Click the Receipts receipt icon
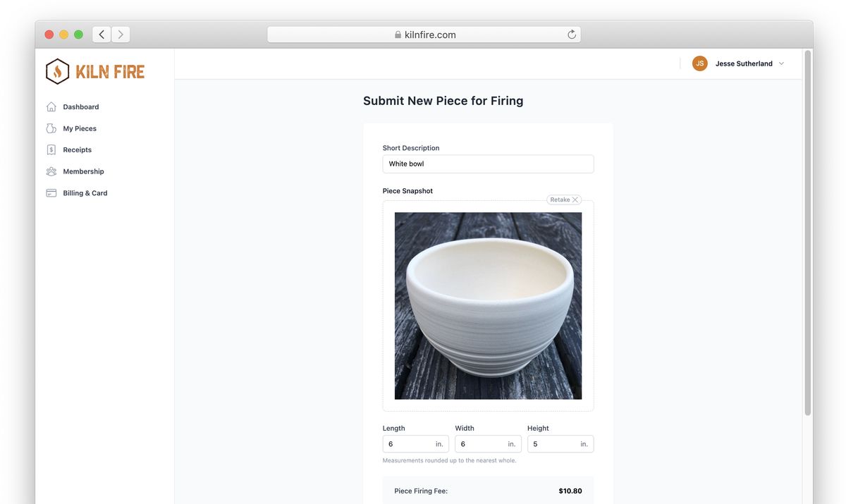This screenshot has height=504, width=846. (x=50, y=148)
